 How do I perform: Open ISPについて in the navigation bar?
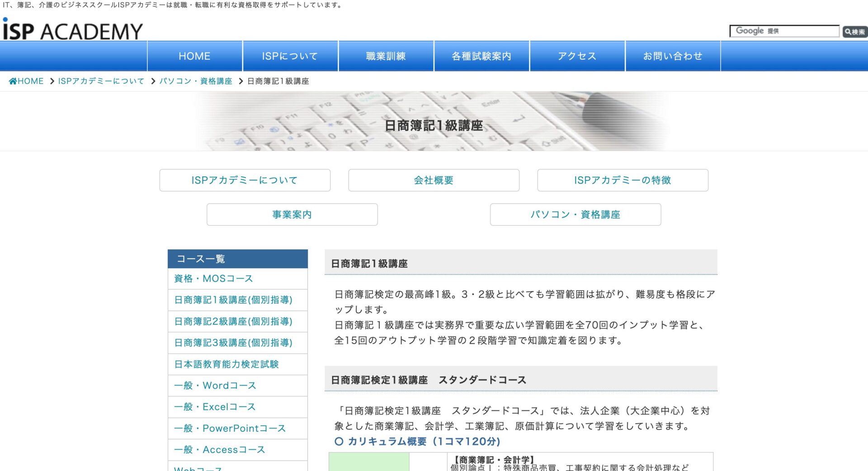coord(290,56)
